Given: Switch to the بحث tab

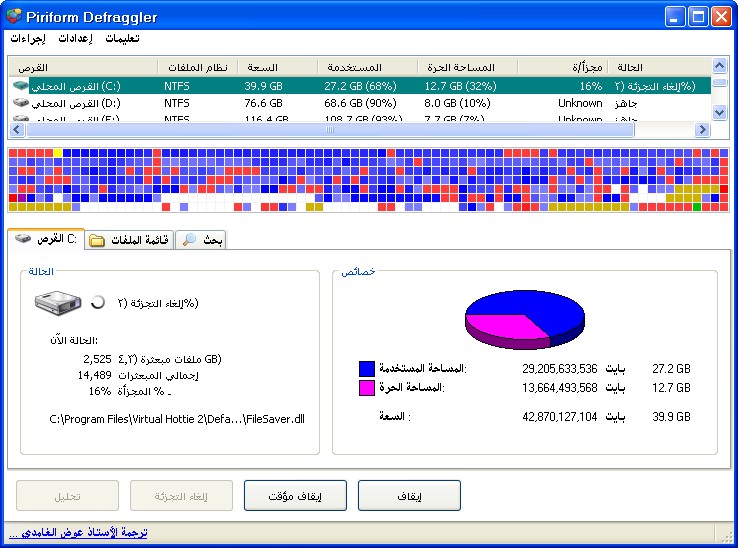Looking at the screenshot, I should point(201,241).
